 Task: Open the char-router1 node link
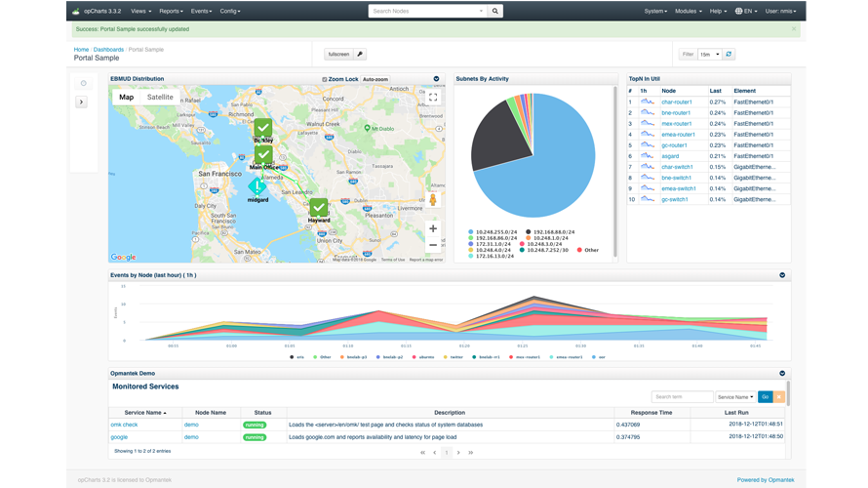[x=677, y=102]
